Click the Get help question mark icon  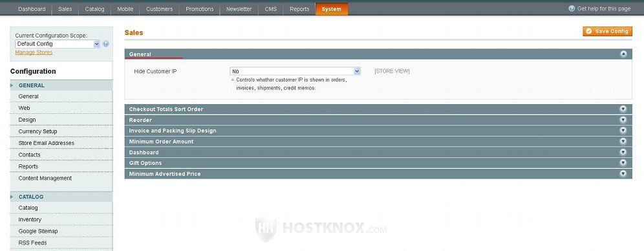(572, 8)
